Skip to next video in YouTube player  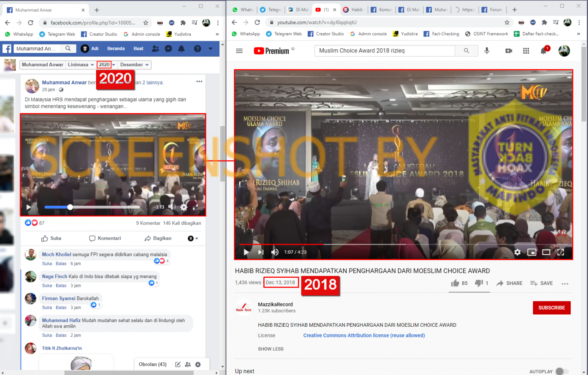(261, 252)
